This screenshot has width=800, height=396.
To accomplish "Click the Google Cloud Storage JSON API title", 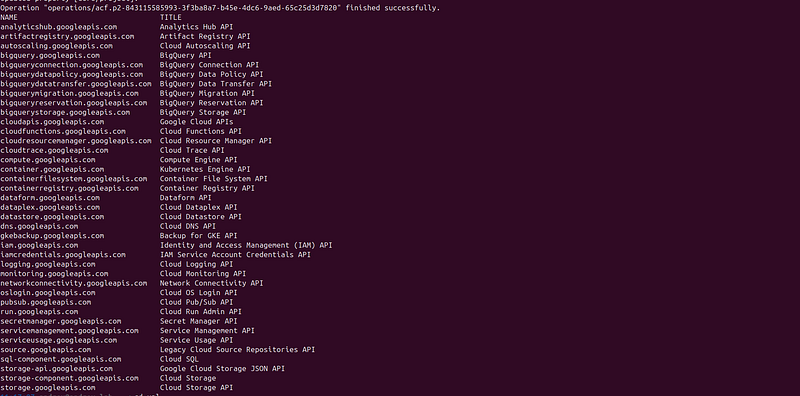I will tap(222, 368).
